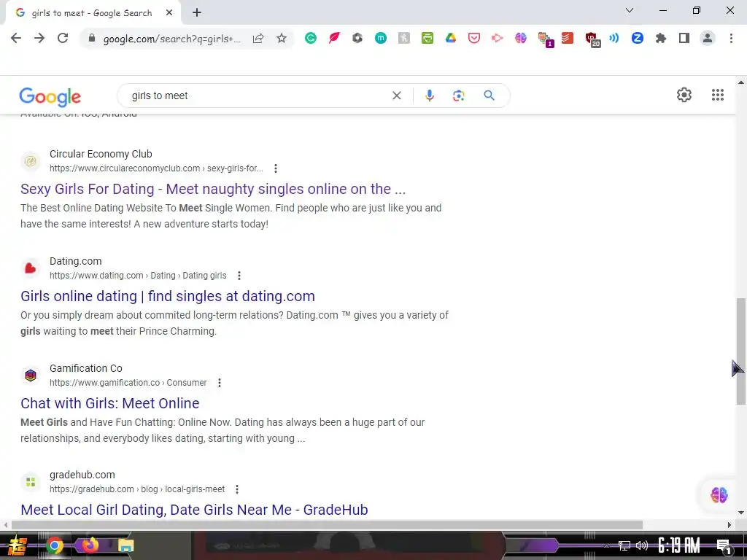747x560 pixels.
Task: Open the blue sound-waves extension
Action: 614,38
